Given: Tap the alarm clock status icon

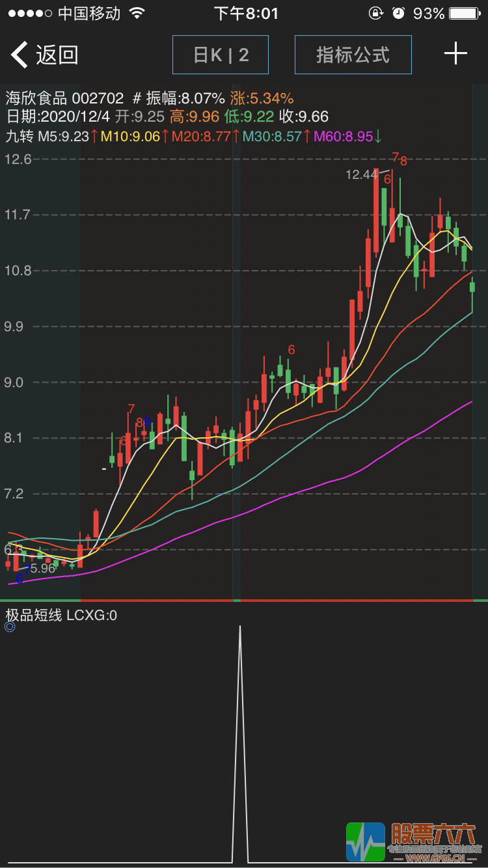Looking at the screenshot, I should 398,14.
